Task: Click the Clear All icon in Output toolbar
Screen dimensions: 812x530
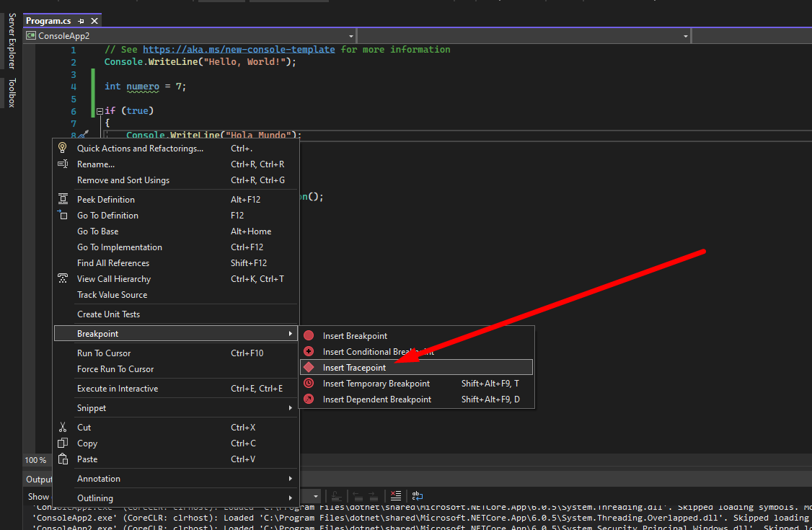Action: [x=395, y=496]
